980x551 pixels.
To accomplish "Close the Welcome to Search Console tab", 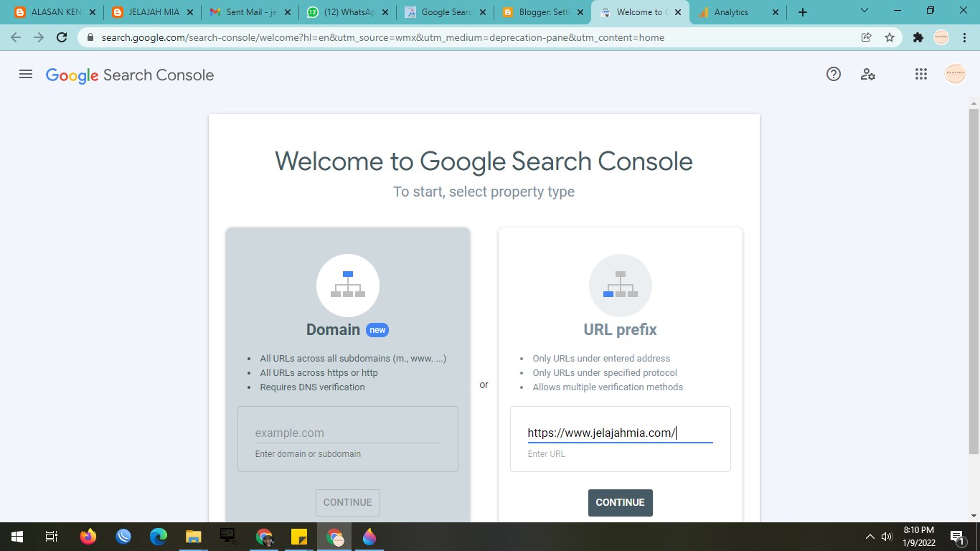I will [678, 12].
